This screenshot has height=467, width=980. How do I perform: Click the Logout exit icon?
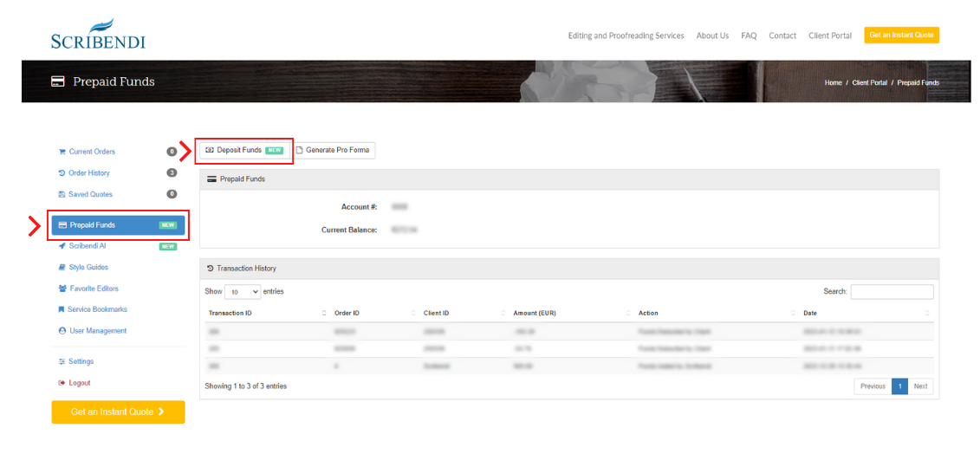[x=62, y=383]
